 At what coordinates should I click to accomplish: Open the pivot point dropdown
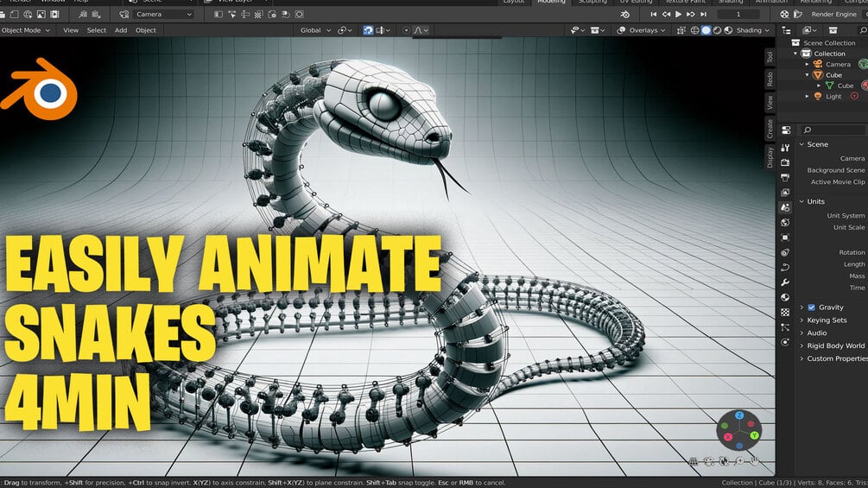(345, 30)
